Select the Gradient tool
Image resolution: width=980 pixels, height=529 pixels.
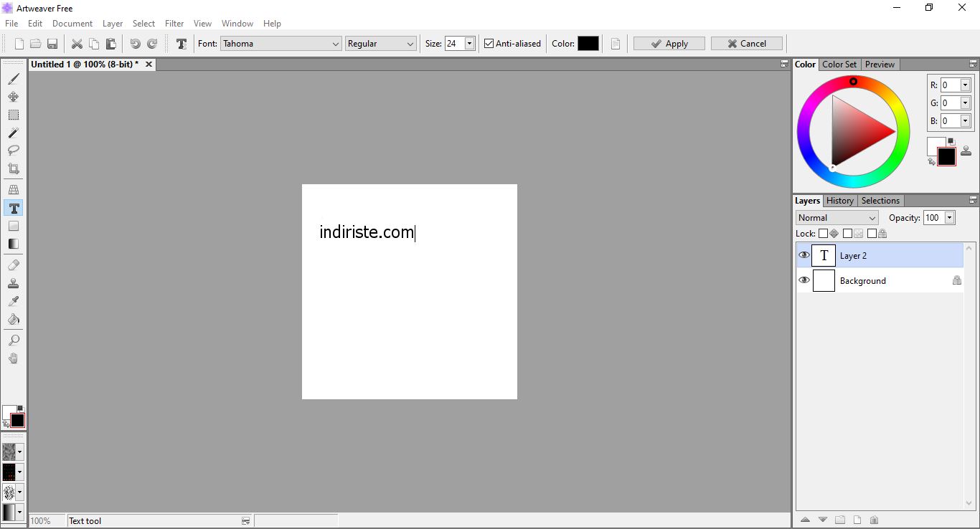(14, 244)
